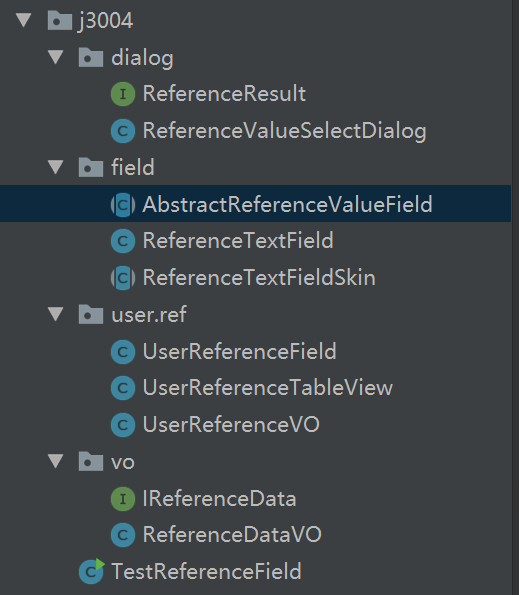Select the UserReferenceVO class
Image resolution: width=519 pixels, height=595 pixels.
click(x=231, y=425)
